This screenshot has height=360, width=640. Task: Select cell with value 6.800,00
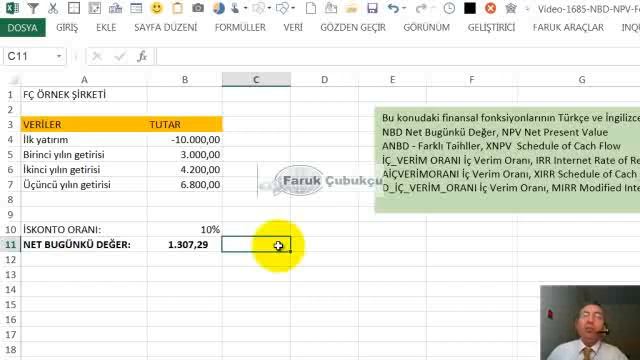(x=185, y=184)
